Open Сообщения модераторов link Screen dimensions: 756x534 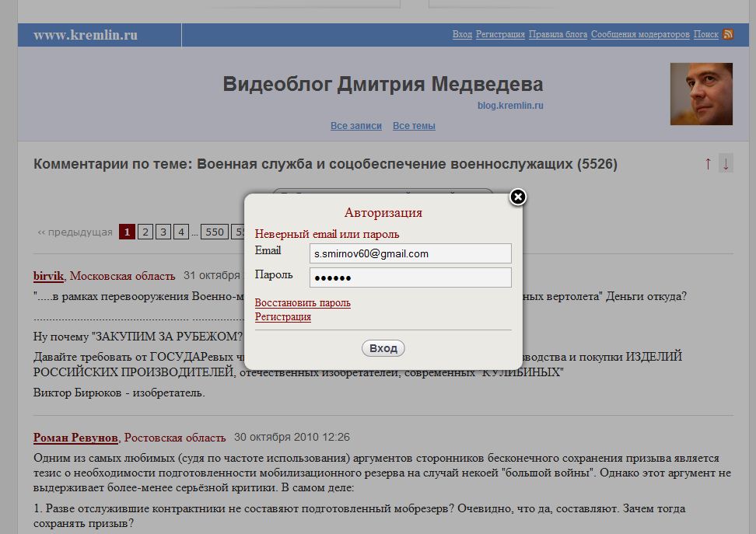pos(640,34)
